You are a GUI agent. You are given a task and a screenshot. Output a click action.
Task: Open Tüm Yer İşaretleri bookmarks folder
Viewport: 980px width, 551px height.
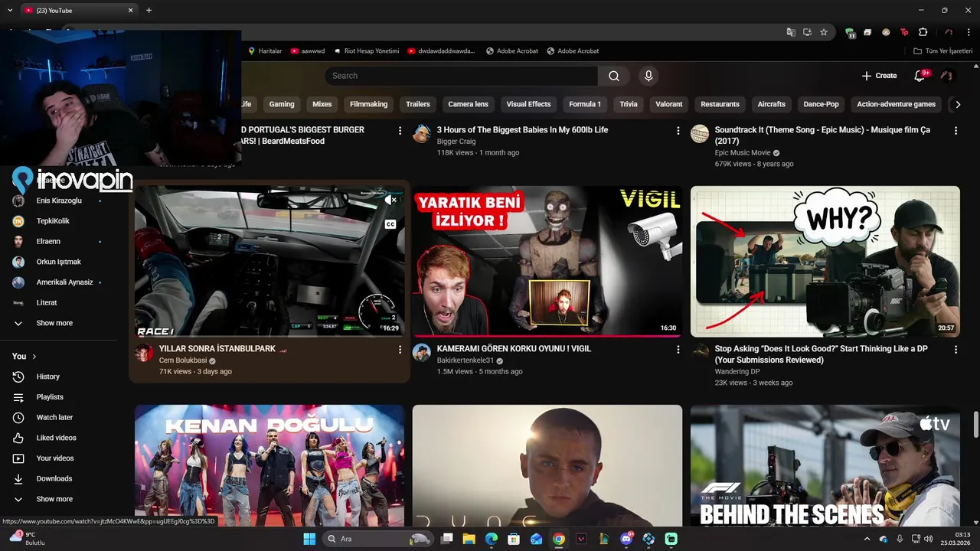click(x=942, y=51)
